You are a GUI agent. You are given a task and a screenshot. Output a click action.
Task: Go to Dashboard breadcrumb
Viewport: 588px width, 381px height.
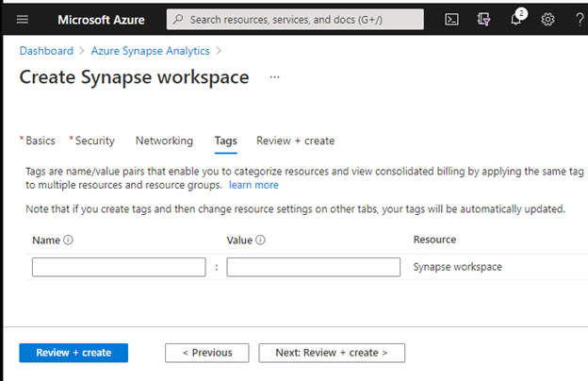[46, 51]
